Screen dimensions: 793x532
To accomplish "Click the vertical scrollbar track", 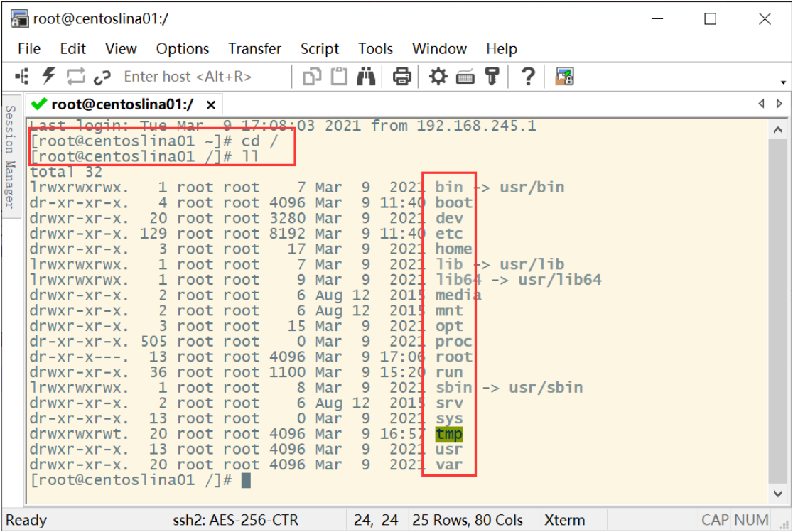I will click(778, 311).
